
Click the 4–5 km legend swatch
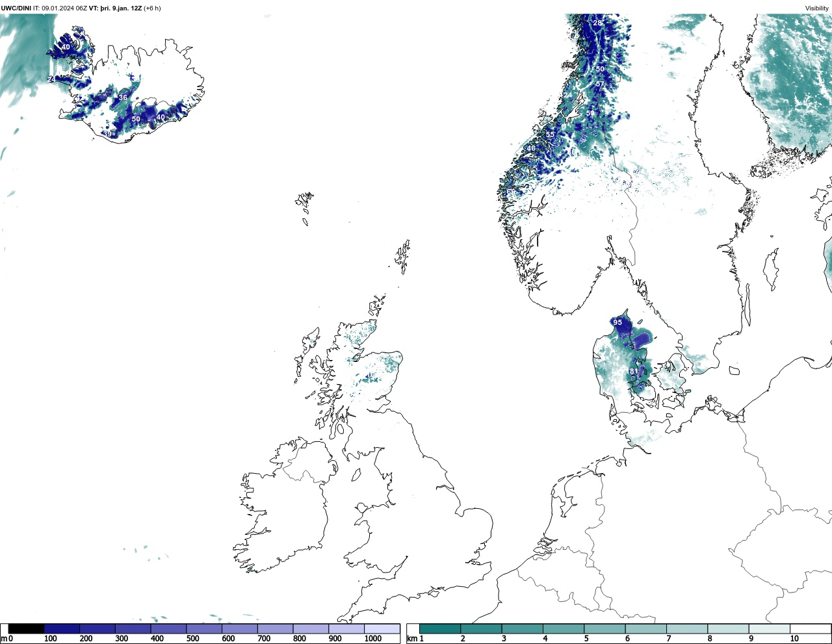coord(564,629)
